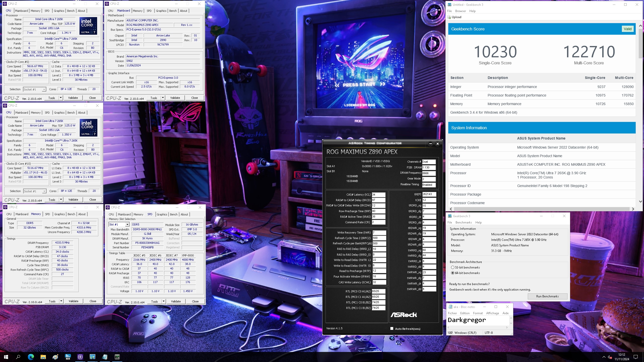Image resolution: width=644 pixels, height=362 pixels.
Task: Click the DRAM Frequency field showing 8666
Action: click(x=429, y=173)
